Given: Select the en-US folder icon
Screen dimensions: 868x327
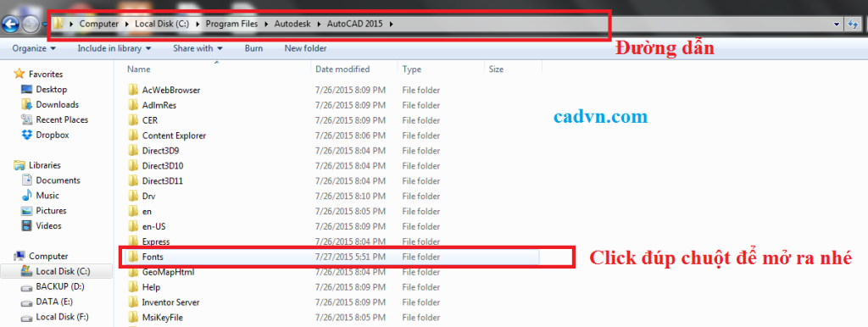Looking at the screenshot, I should 133,225.
